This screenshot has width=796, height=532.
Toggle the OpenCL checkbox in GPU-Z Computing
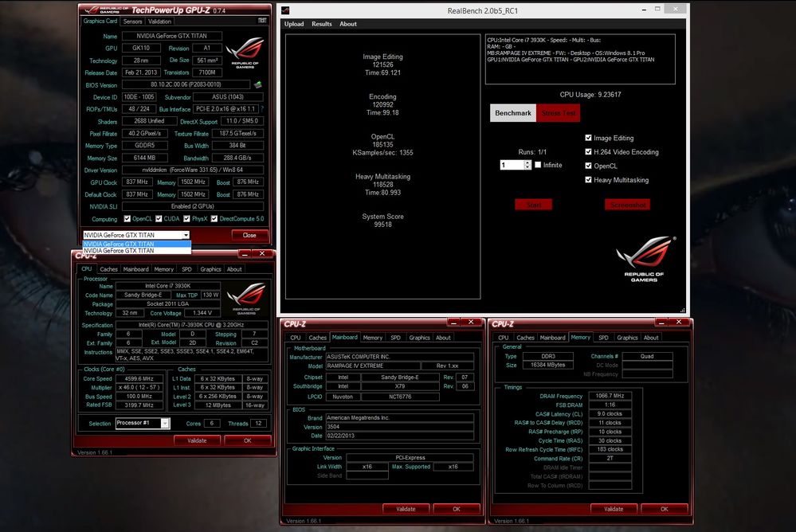pos(127,219)
